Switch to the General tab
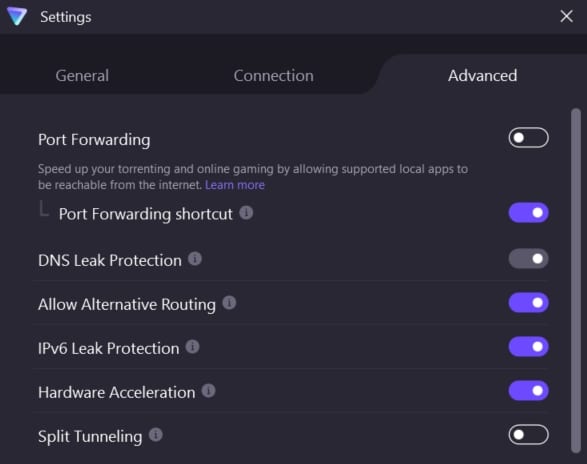Viewport: 587px width, 464px height. click(82, 76)
